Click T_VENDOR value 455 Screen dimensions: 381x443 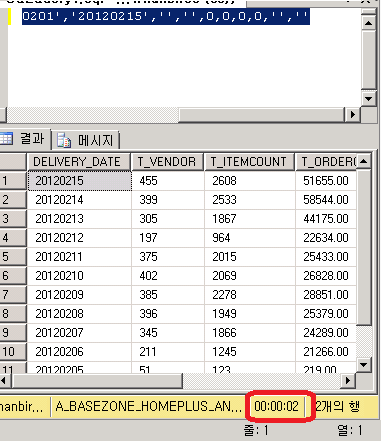pos(168,181)
